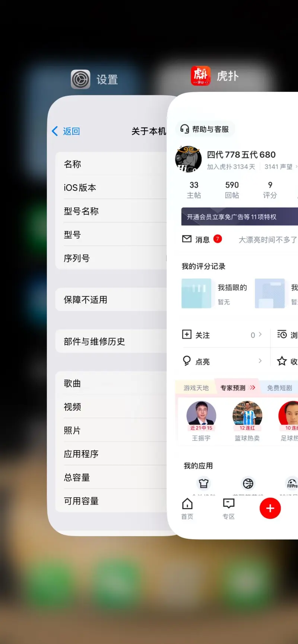
Task: Open 王振宇 expert avatar
Action: click(201, 416)
